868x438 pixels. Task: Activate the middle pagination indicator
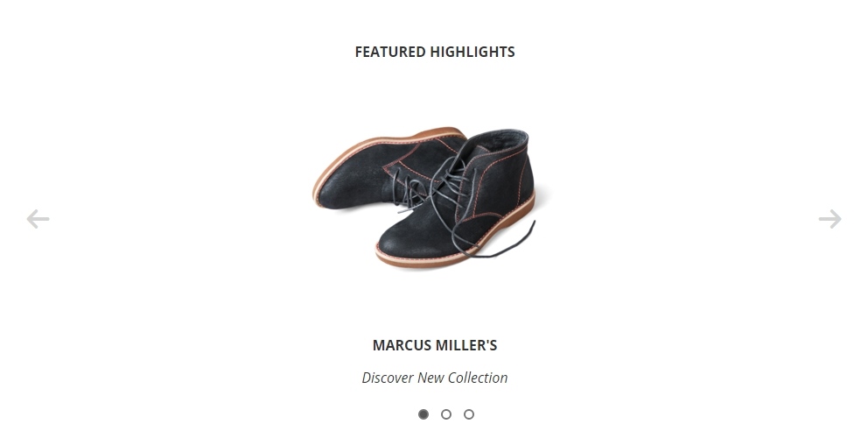click(x=446, y=414)
